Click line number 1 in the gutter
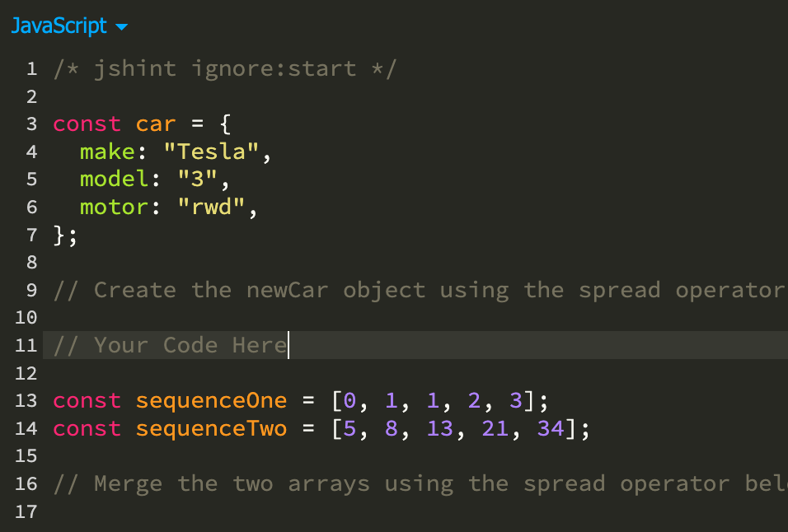 tap(31, 68)
